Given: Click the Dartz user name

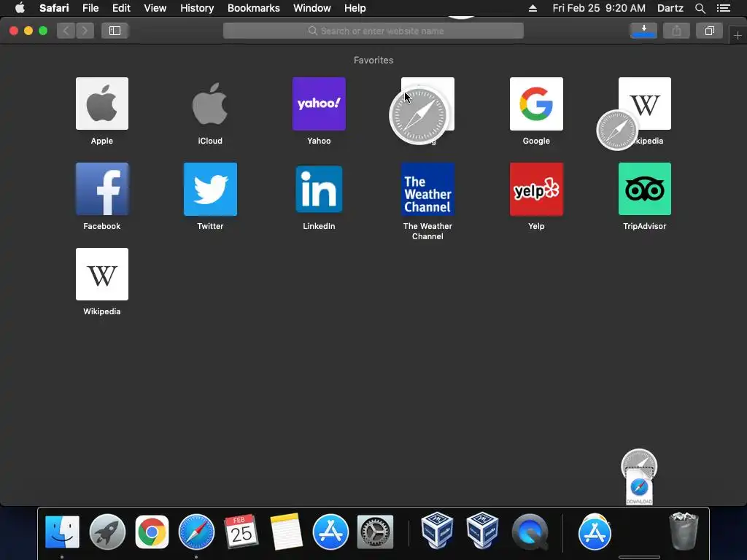Looking at the screenshot, I should [670, 8].
